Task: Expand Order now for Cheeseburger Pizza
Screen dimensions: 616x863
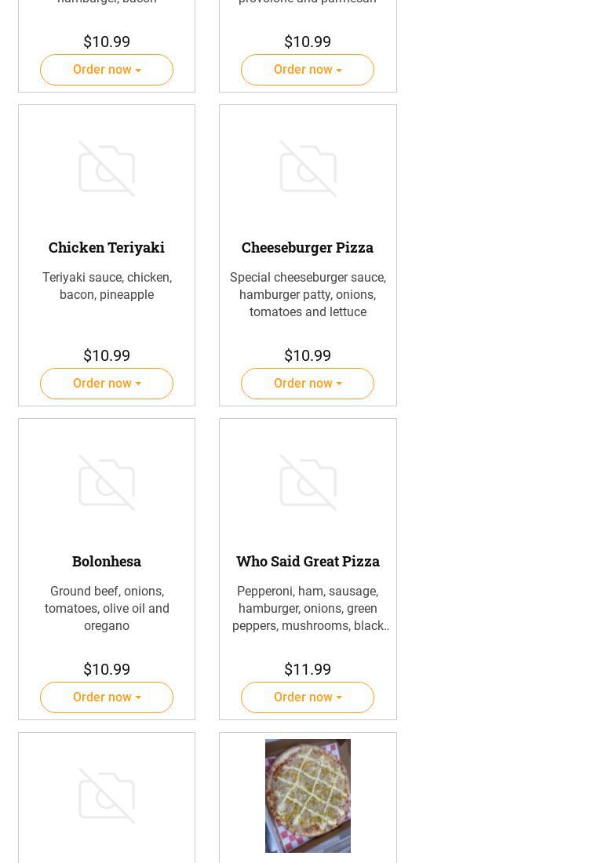Action: pos(308,384)
